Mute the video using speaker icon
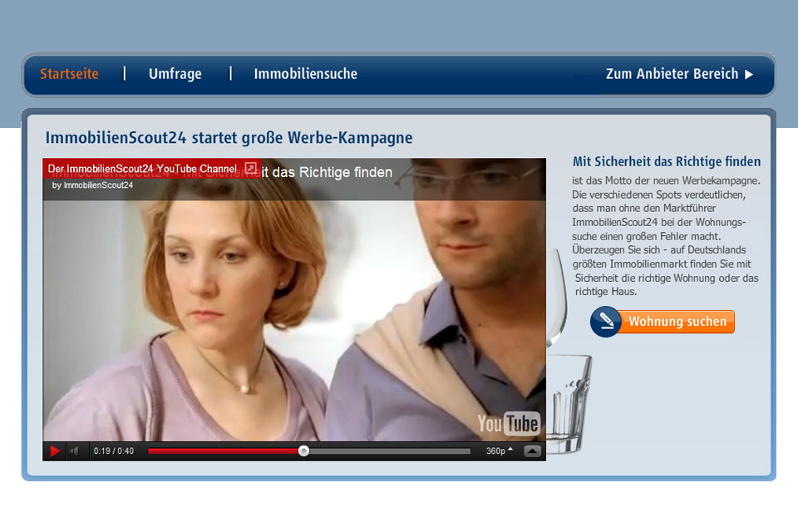 75,451
